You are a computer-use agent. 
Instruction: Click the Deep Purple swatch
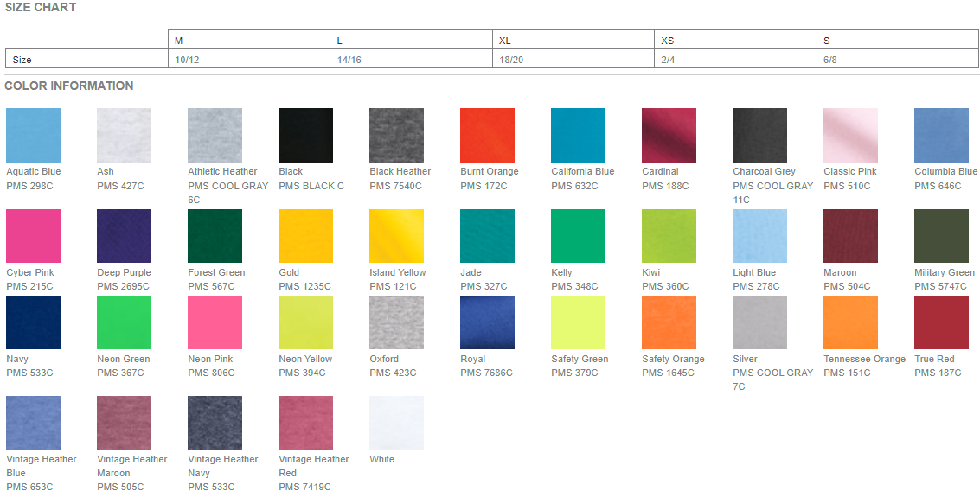click(124, 236)
